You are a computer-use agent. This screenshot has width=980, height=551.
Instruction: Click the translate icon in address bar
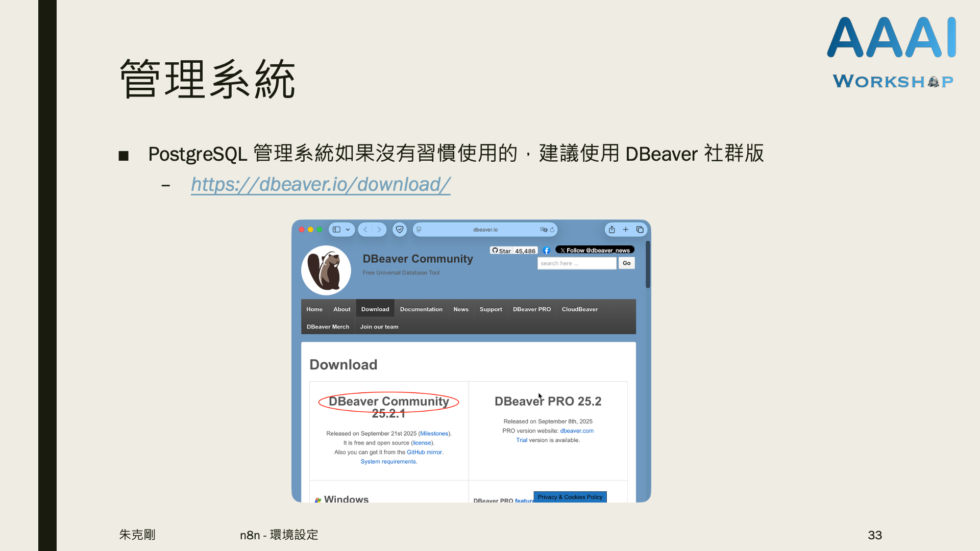click(x=543, y=230)
